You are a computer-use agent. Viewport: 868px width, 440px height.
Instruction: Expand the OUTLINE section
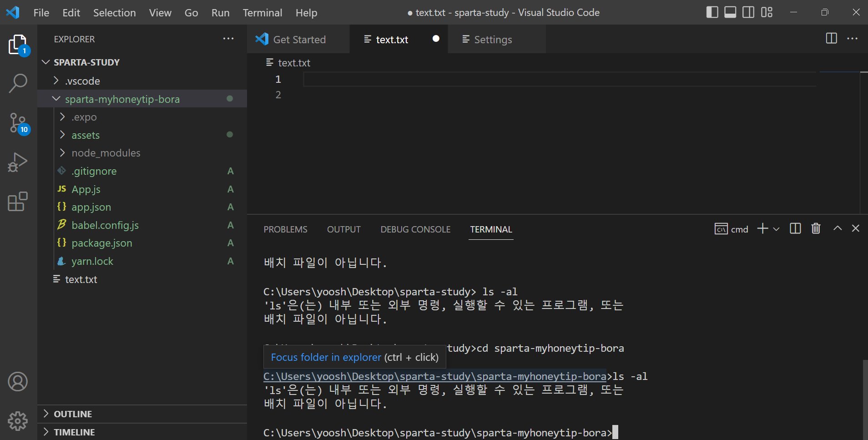pos(142,414)
